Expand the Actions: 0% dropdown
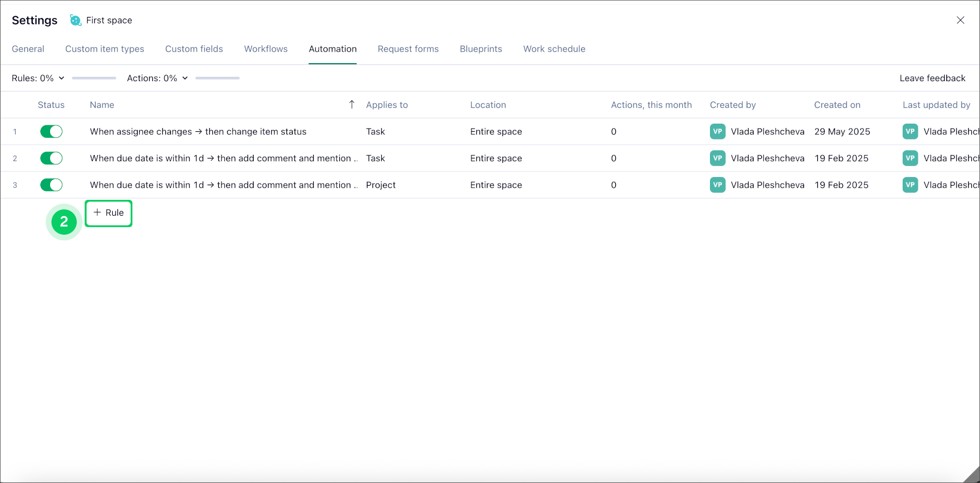The width and height of the screenshot is (980, 483). pos(157,78)
